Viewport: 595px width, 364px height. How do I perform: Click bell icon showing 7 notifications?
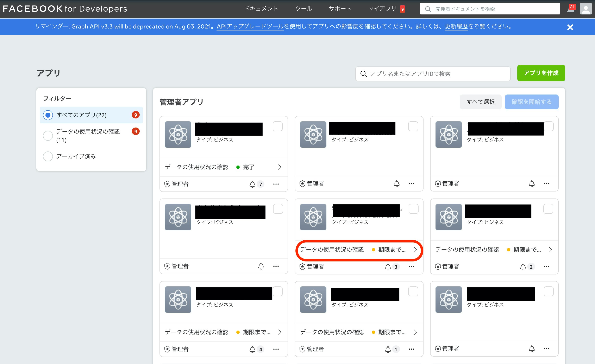tap(252, 184)
